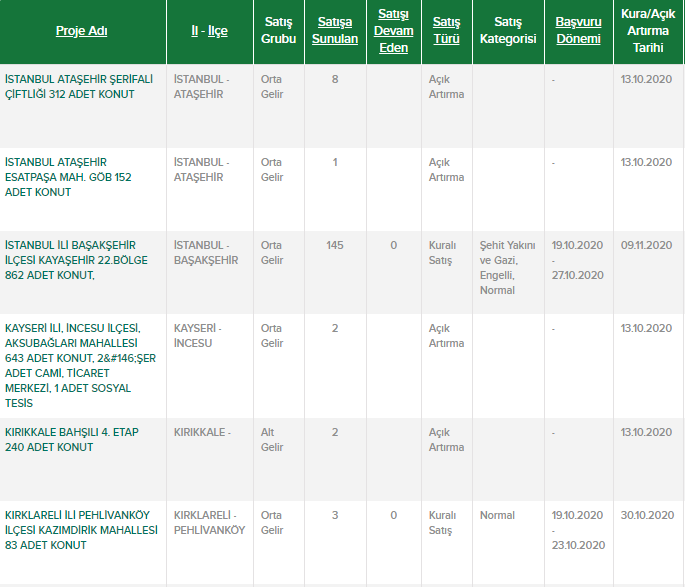
Task: Click the İl - İlçe column header
Action: 210,31
